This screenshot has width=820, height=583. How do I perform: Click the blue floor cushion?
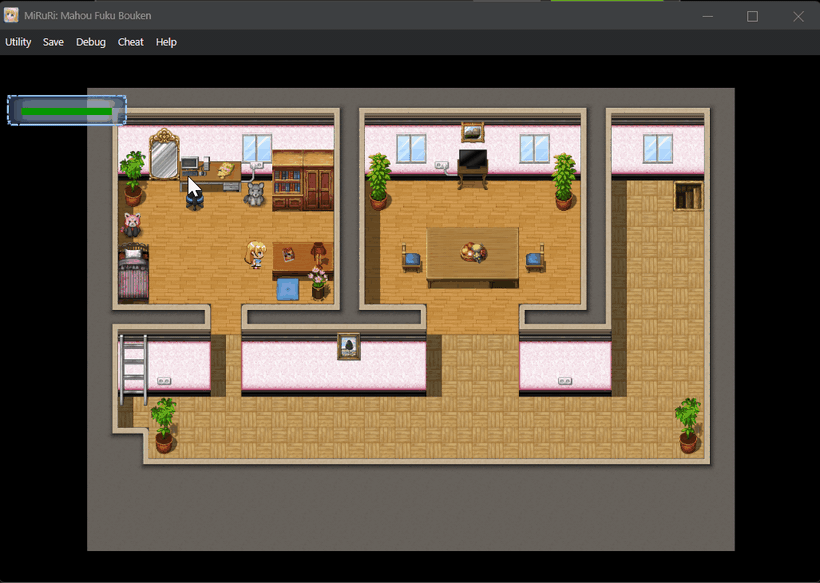(287, 290)
